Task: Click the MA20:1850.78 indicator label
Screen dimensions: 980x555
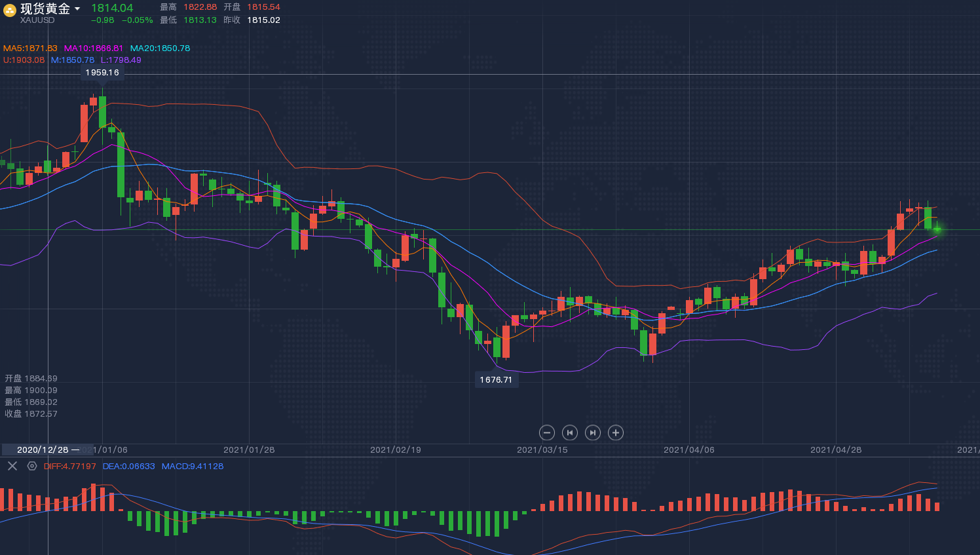Action: pos(160,48)
